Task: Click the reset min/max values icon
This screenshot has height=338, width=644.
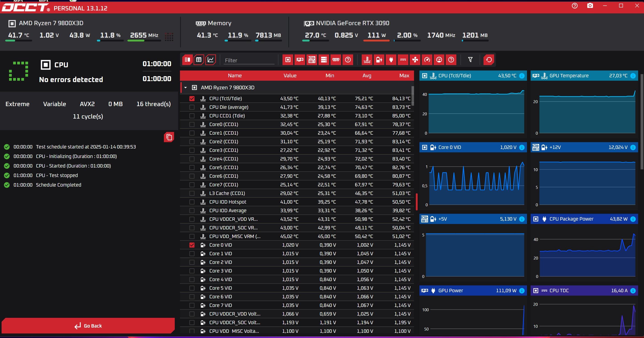Action: [489, 60]
